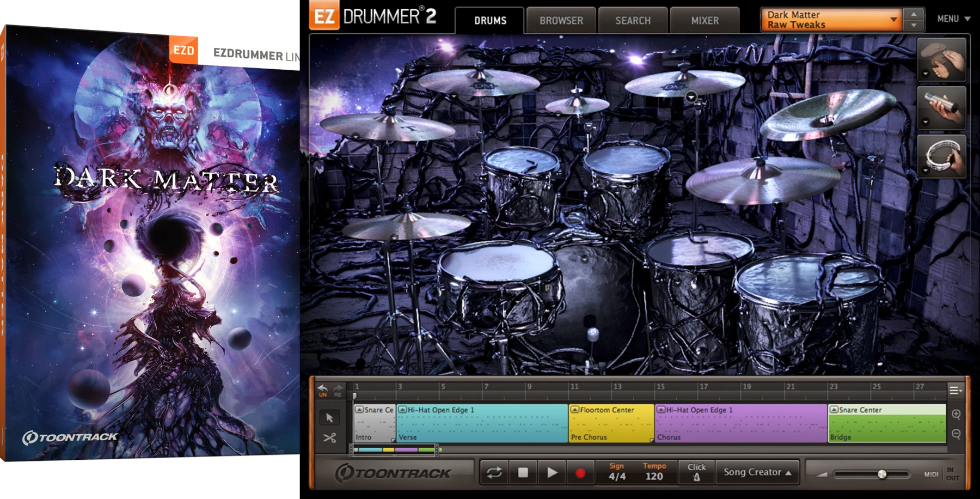Viewport: 980px width, 499px height.
Task: Click the MIDI IN OUT indicator
Action: [942, 474]
